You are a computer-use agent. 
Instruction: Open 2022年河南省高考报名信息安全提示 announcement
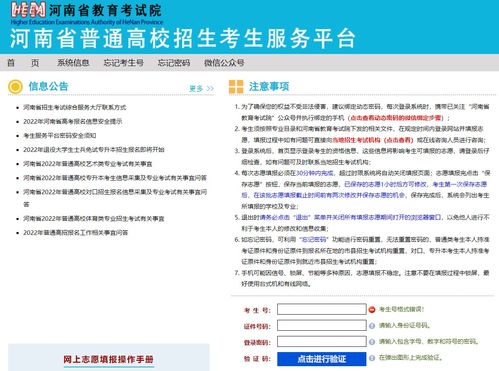pos(73,121)
